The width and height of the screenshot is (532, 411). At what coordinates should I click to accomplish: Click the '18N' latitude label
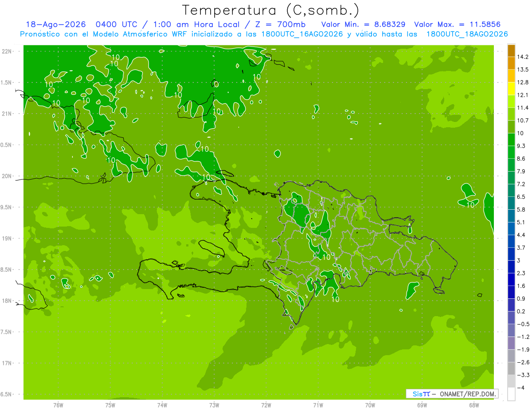(8, 301)
